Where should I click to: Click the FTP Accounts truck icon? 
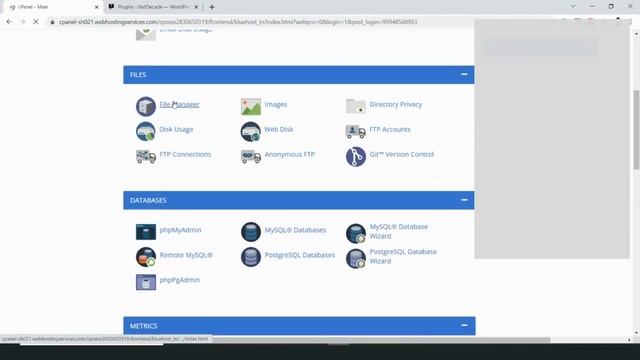(x=356, y=131)
